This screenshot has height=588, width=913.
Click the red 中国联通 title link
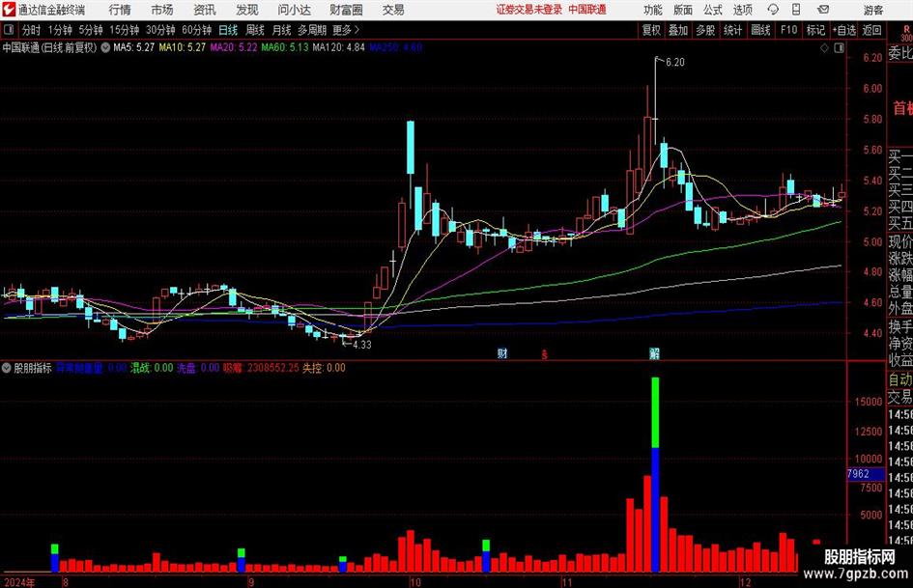tap(587, 10)
